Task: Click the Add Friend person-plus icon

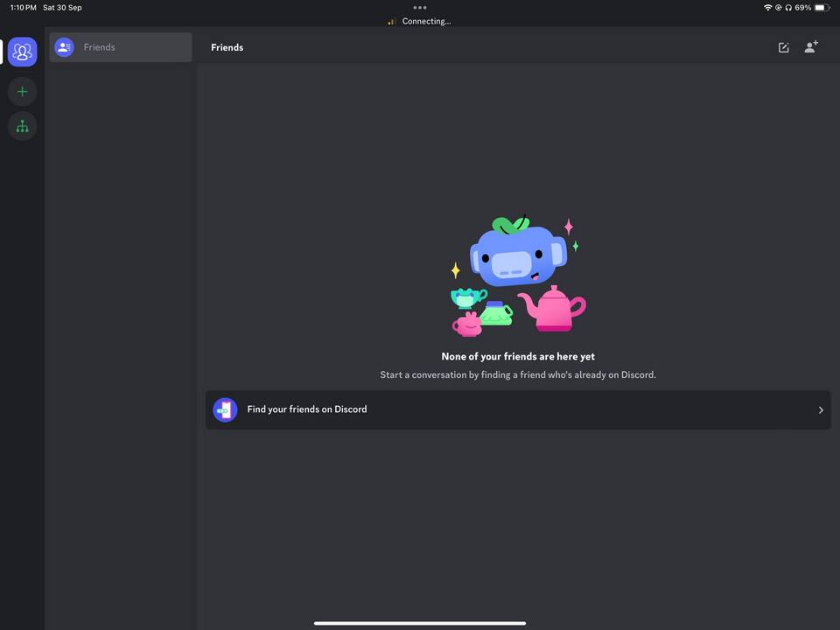Action: (811, 47)
